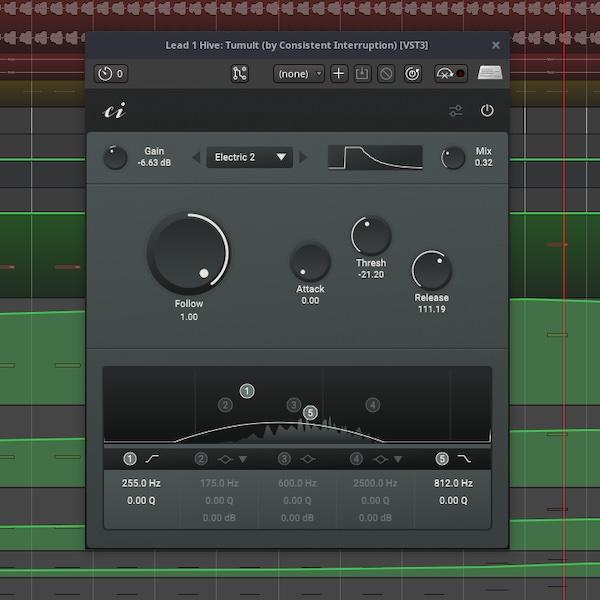Open plugin pin routing connections icon
Image resolution: width=600 pixels, height=600 pixels.
click(x=240, y=73)
